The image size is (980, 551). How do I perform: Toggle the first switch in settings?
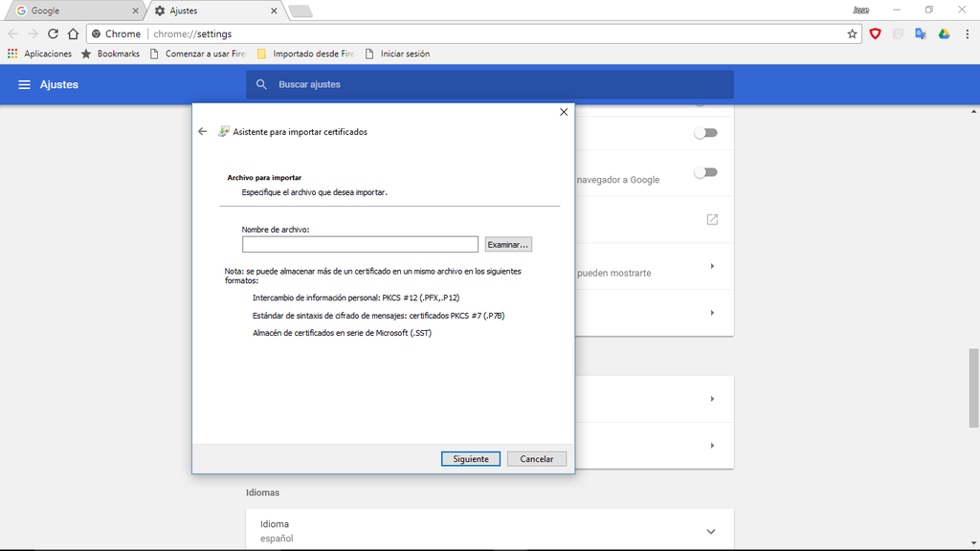[705, 133]
